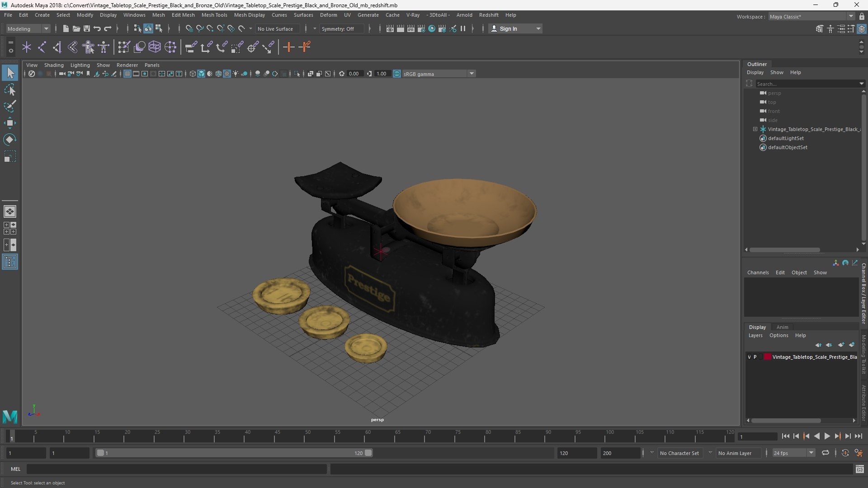Open the Sign In dropdown
The height and width of the screenshot is (488, 868).
pos(516,28)
